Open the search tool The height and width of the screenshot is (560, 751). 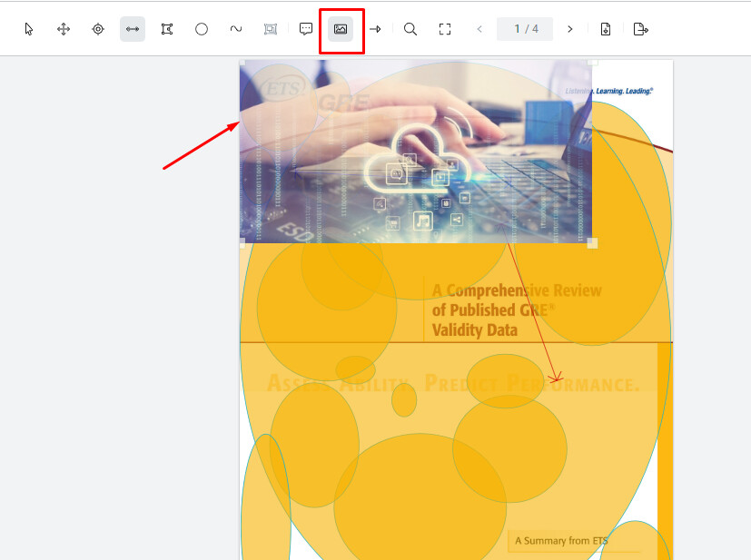[410, 28]
